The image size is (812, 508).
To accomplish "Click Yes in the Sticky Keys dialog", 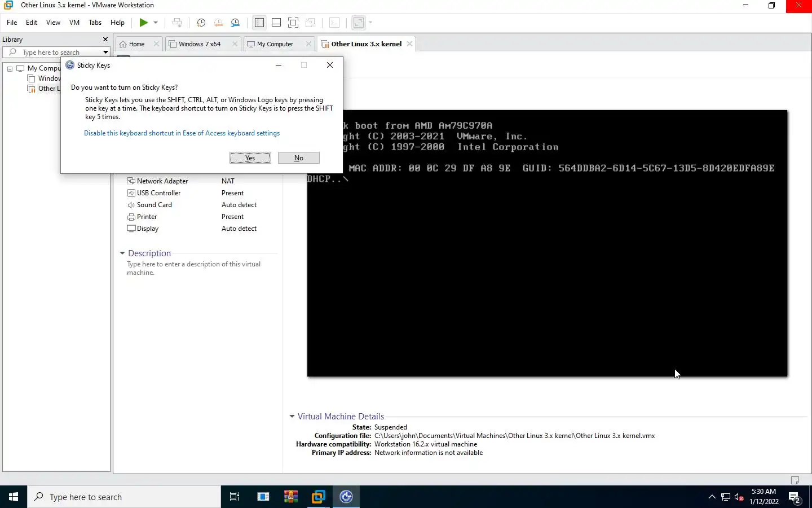I will [x=250, y=158].
